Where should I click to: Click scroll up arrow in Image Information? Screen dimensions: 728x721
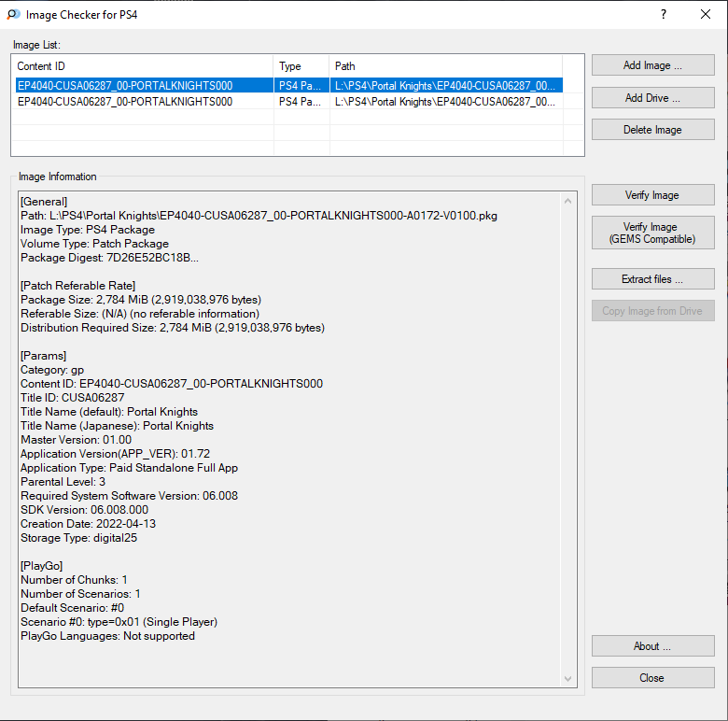click(x=567, y=201)
